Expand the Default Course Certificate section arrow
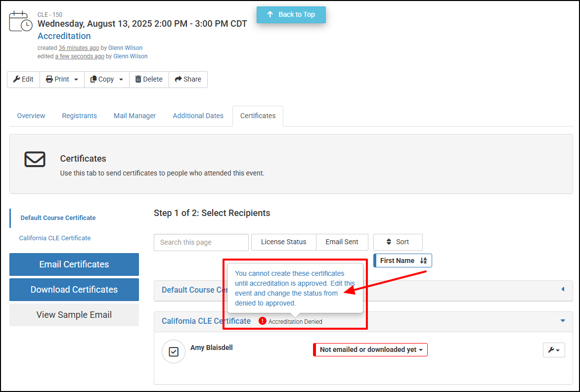 [x=563, y=289]
